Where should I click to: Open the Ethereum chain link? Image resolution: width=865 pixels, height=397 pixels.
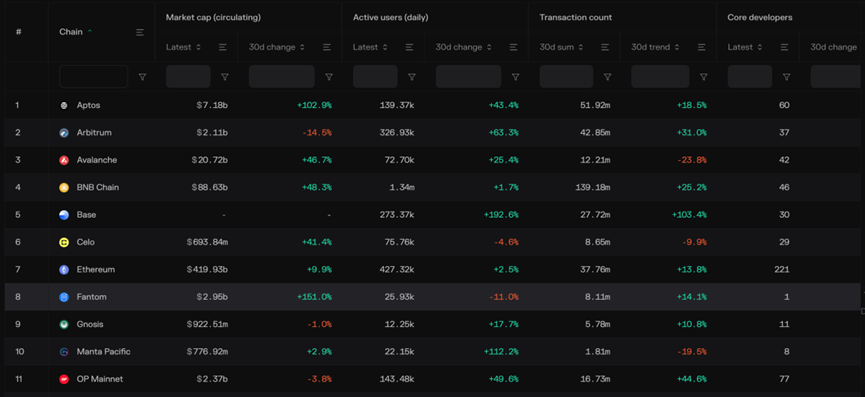coord(96,270)
